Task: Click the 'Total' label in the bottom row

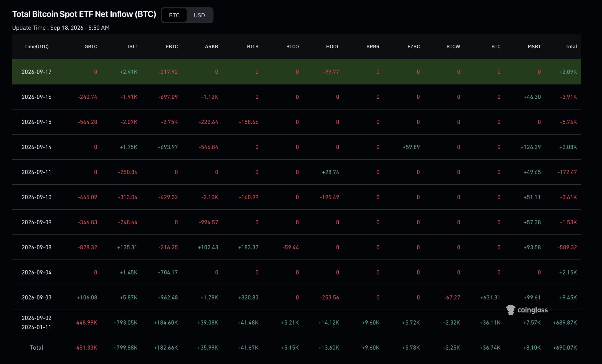Action: tap(36, 347)
